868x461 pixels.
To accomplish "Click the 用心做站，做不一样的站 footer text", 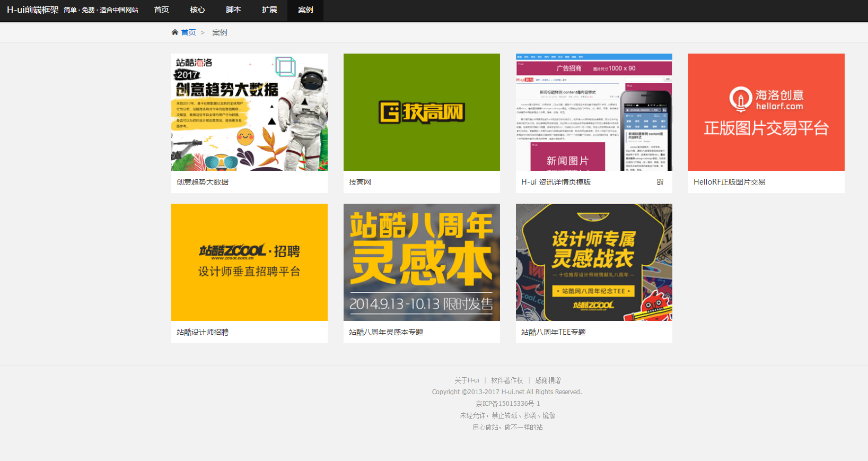I will [x=507, y=427].
